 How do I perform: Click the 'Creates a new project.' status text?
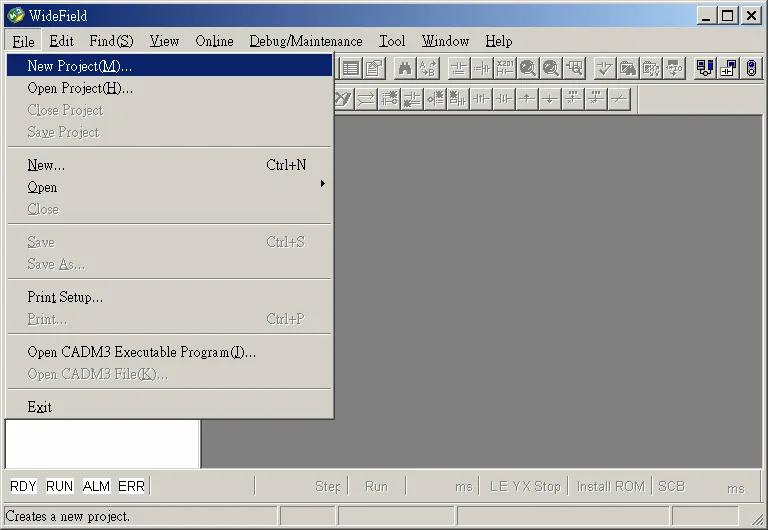click(67, 516)
